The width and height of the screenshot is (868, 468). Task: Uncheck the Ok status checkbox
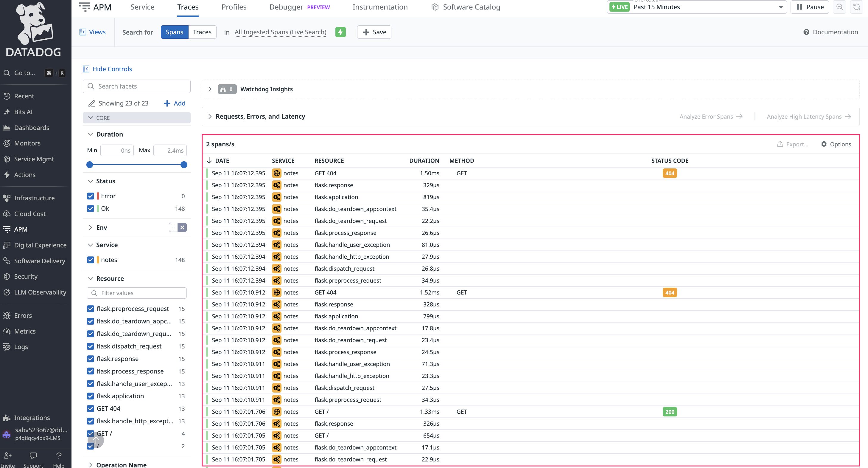90,209
